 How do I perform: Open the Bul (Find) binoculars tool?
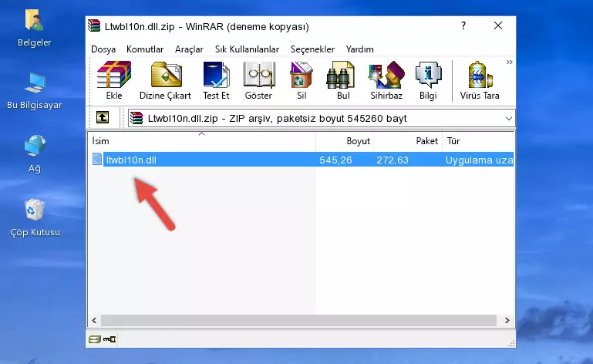click(x=343, y=80)
